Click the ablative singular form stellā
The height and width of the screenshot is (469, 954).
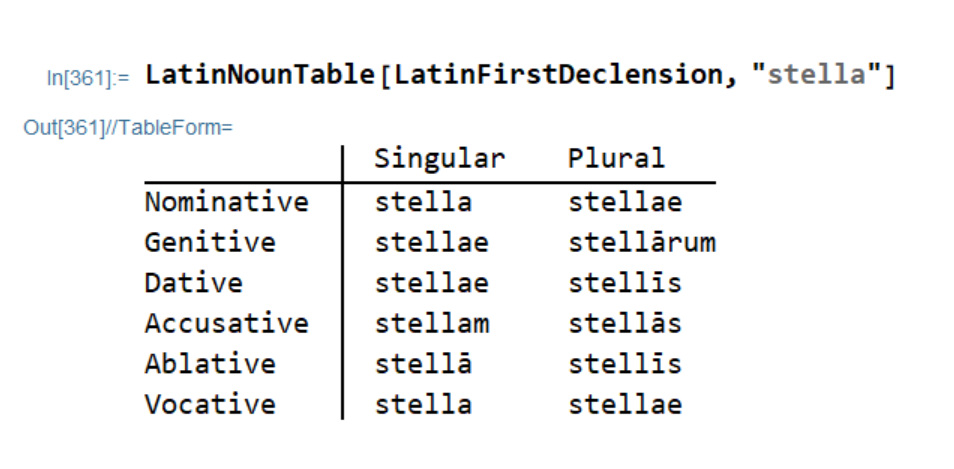point(424,364)
